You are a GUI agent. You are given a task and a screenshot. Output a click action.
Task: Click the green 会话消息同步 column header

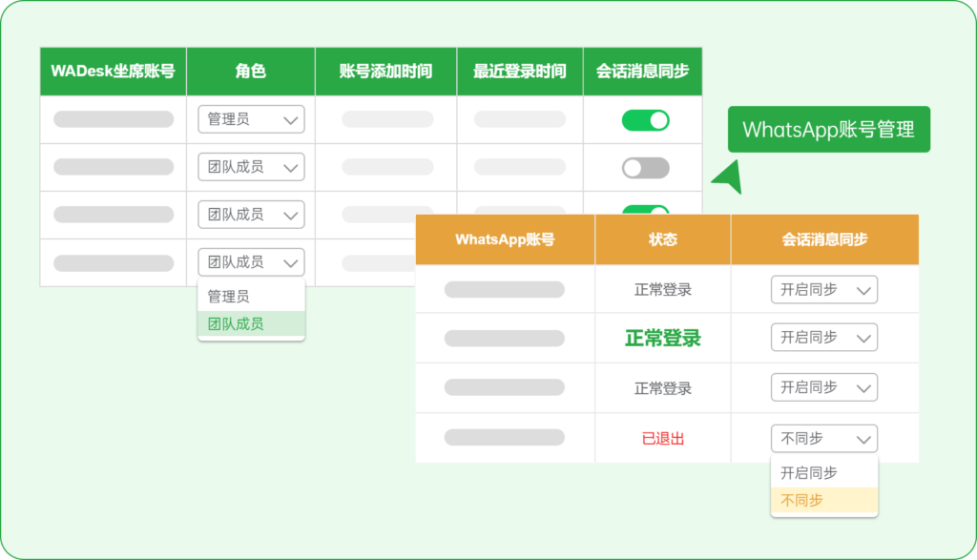[642, 71]
